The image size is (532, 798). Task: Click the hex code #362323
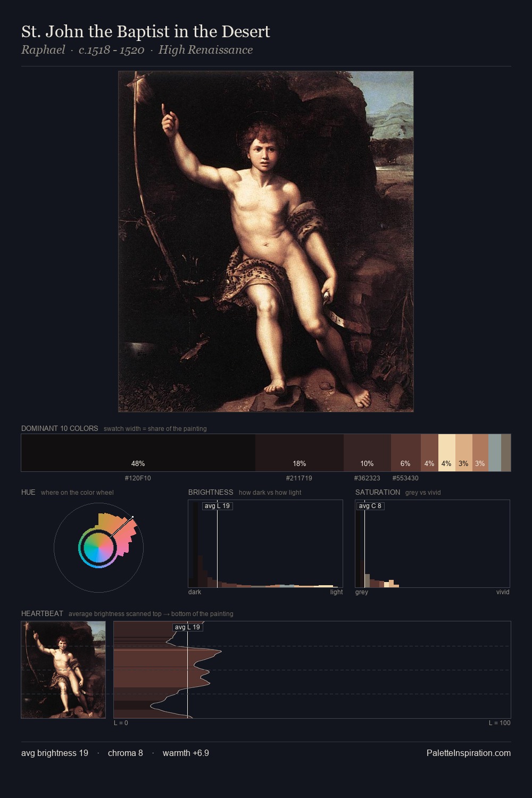(x=367, y=478)
